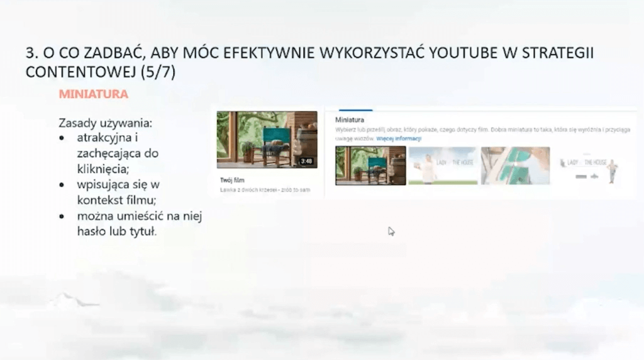Pick the thumbnail with teal cushions
The width and height of the screenshot is (644, 360).
tap(515, 166)
